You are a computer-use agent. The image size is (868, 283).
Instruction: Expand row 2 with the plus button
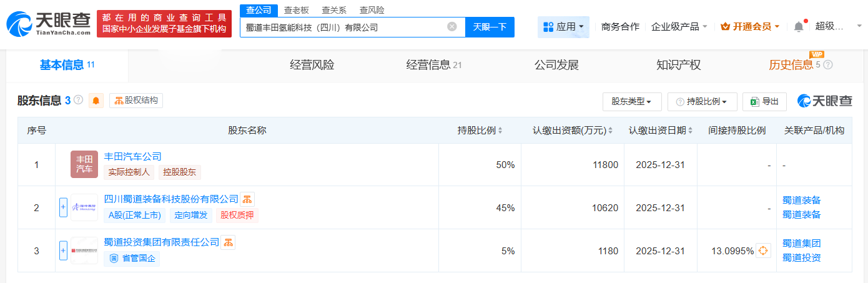(x=63, y=207)
